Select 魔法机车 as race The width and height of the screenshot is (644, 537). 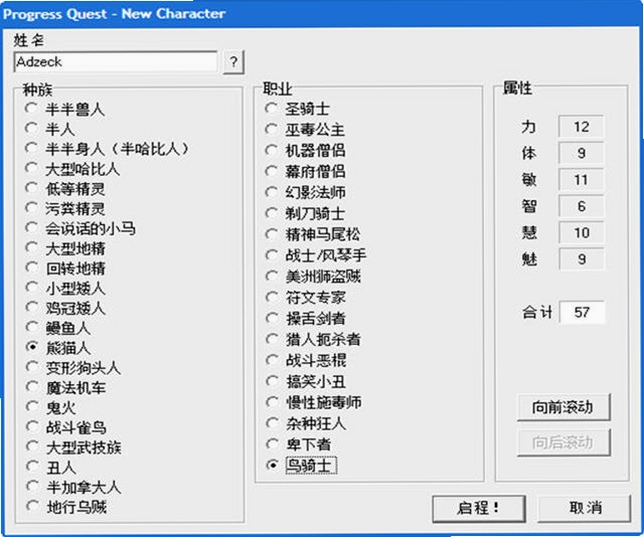pos(65,387)
